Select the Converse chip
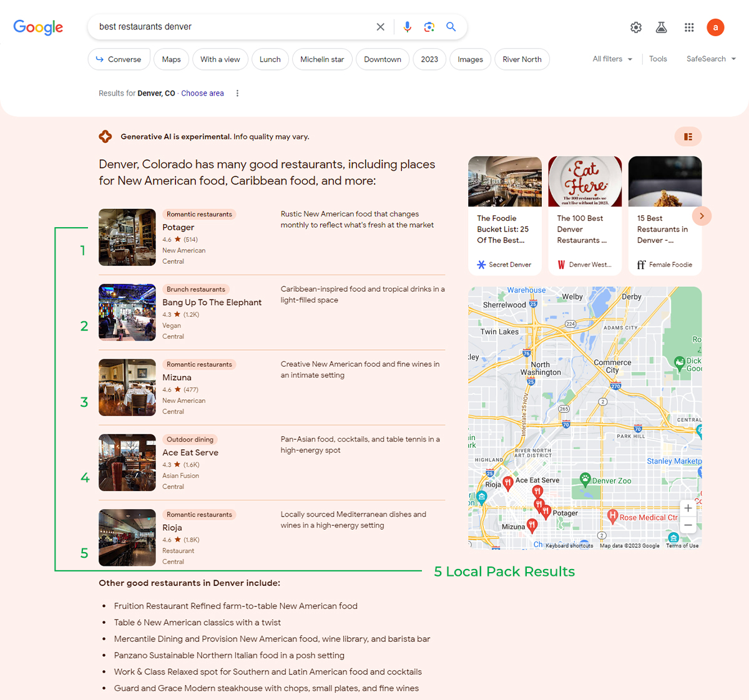749x700 pixels. tap(119, 59)
